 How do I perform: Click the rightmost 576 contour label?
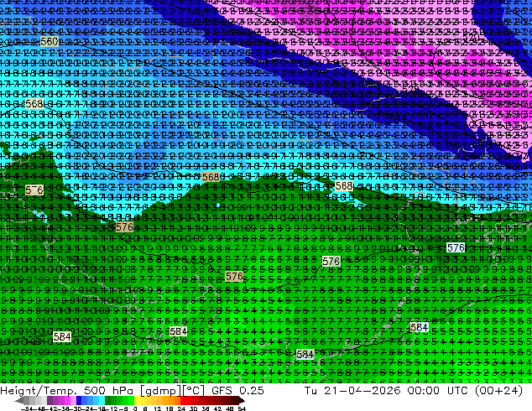pos(456,248)
